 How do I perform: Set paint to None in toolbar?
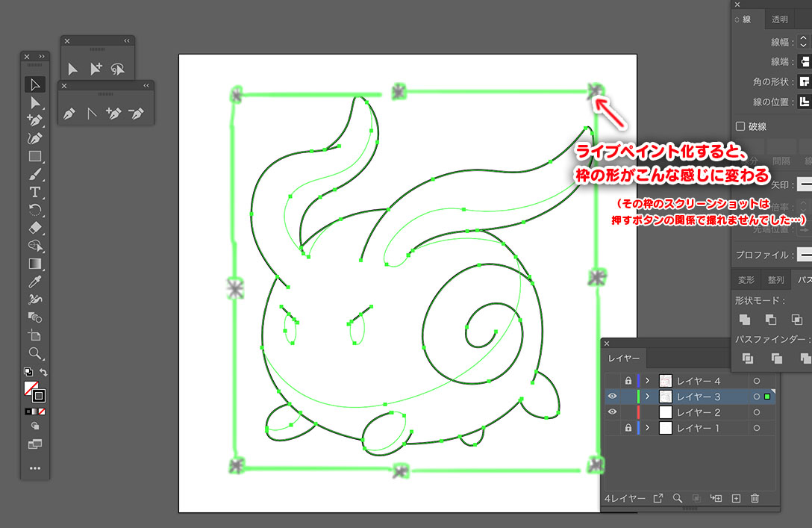pyautogui.click(x=43, y=411)
